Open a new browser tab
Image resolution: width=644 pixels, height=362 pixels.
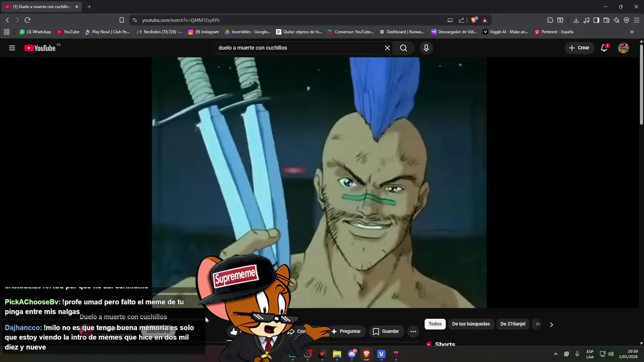(x=89, y=7)
